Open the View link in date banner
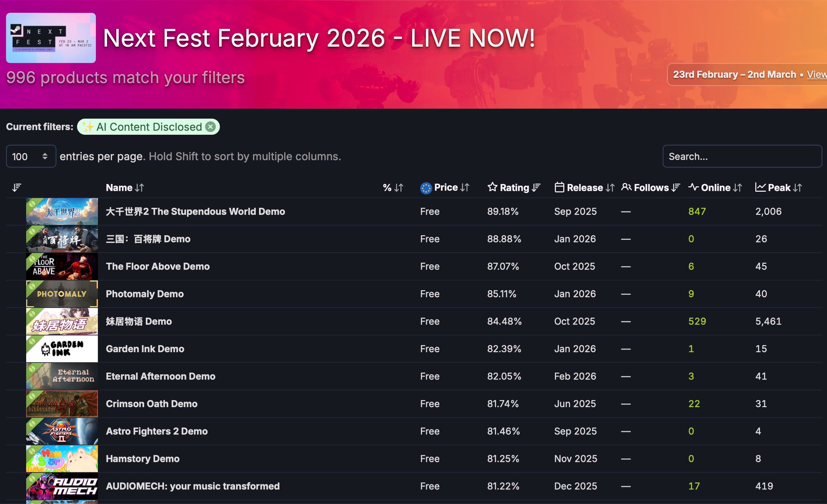This screenshot has width=827, height=504. pos(817,74)
